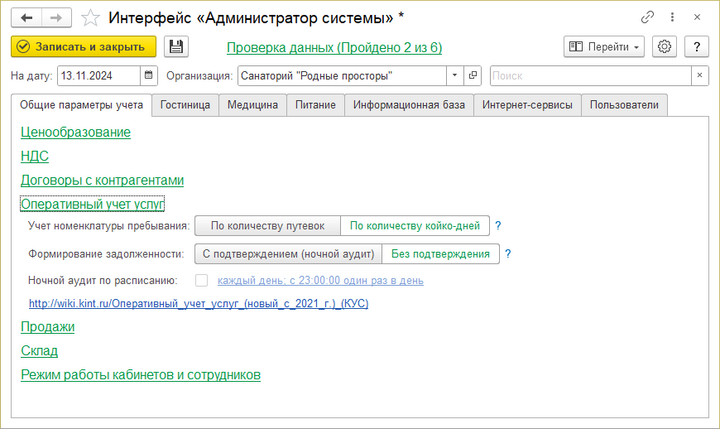Open the calendar picker for На дату
Screen dimensions: 720x429
coord(149,75)
